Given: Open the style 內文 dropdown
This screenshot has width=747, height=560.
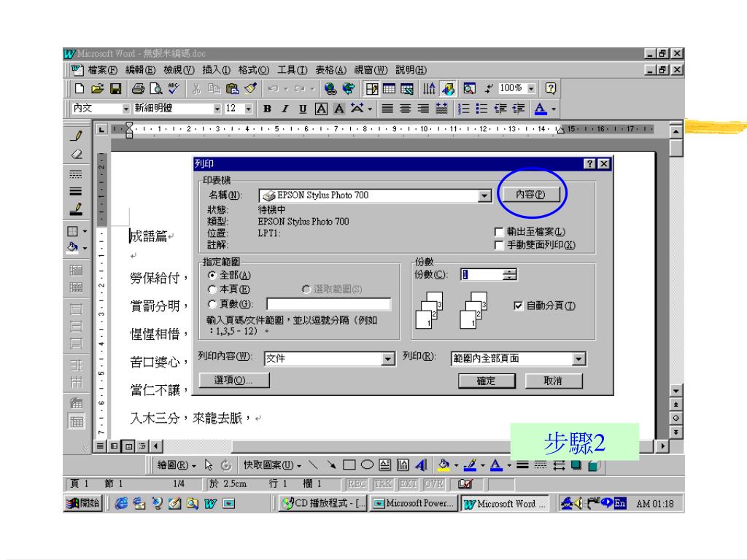Looking at the screenshot, I should pyautogui.click(x=125, y=109).
